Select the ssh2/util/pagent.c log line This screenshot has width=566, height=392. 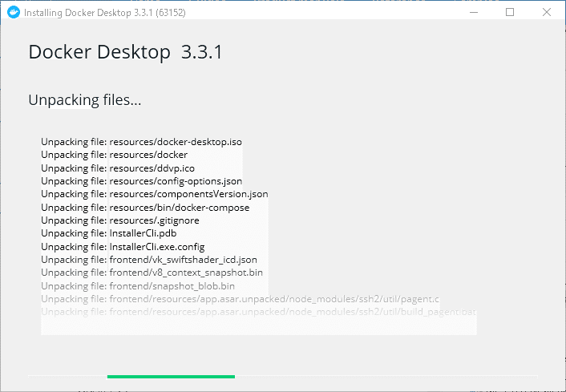(x=240, y=299)
